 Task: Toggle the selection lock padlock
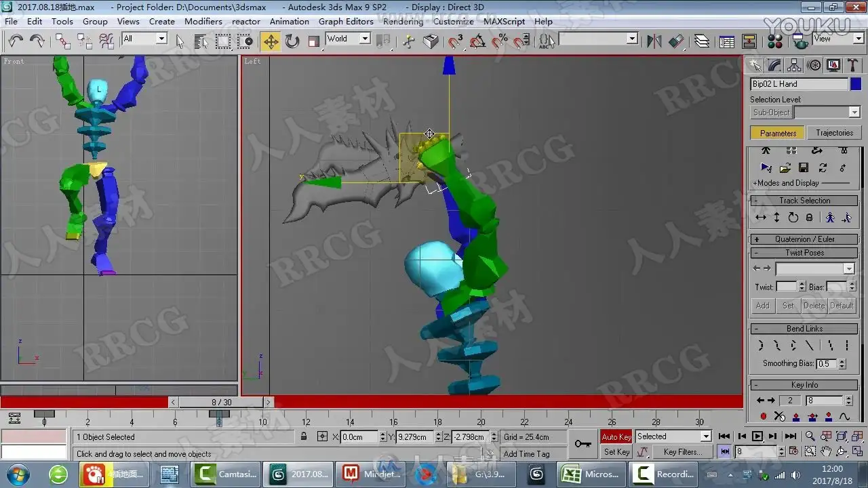[304, 437]
